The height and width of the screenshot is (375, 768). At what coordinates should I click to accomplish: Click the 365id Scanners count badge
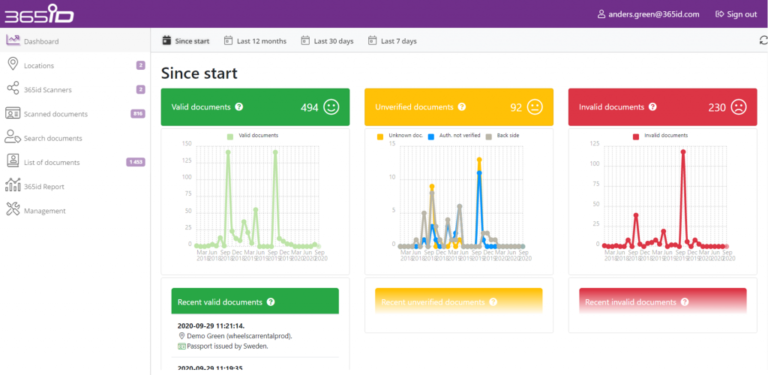tap(141, 90)
